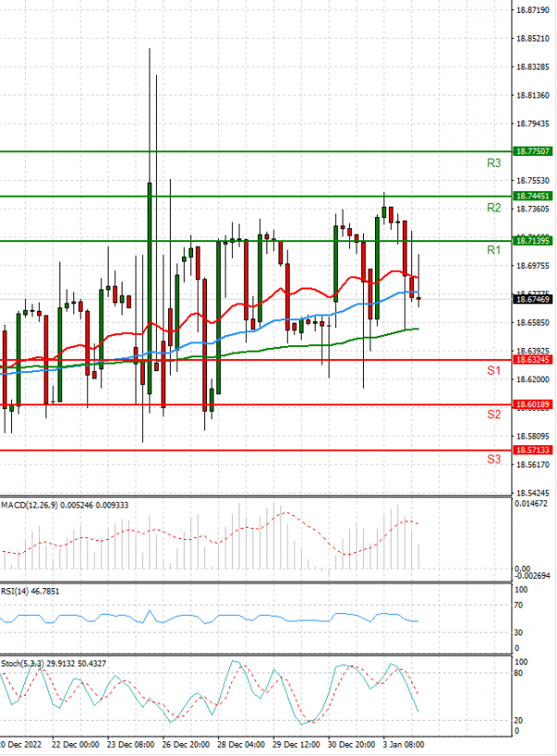Select the S1 level label
The height and width of the screenshot is (756, 557).
click(x=494, y=370)
